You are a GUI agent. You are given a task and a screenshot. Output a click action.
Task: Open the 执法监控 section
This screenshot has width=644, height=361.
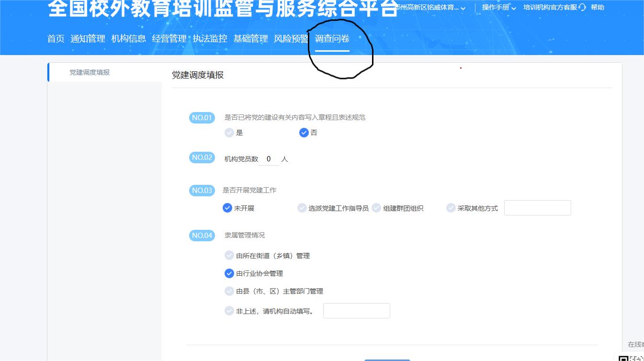point(210,39)
